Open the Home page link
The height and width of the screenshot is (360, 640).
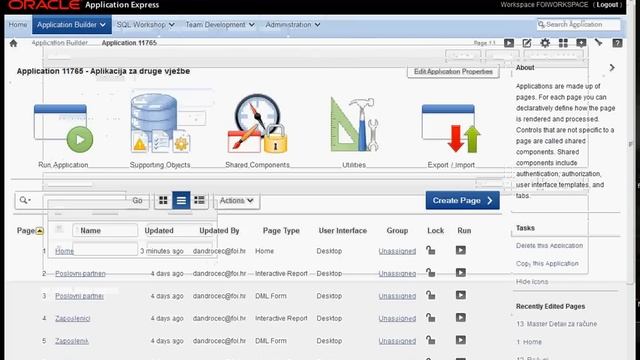tap(64, 251)
